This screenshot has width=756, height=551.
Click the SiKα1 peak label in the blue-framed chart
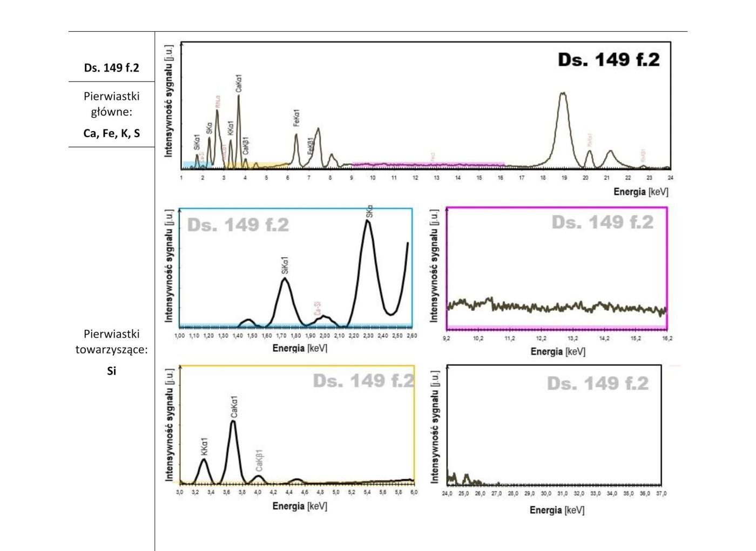click(x=285, y=266)
